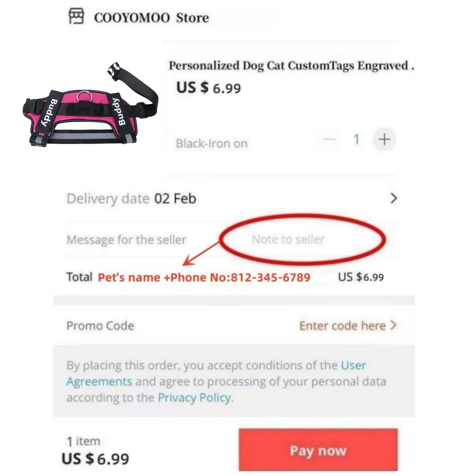Open the Privacy Policy link

pos(194,397)
